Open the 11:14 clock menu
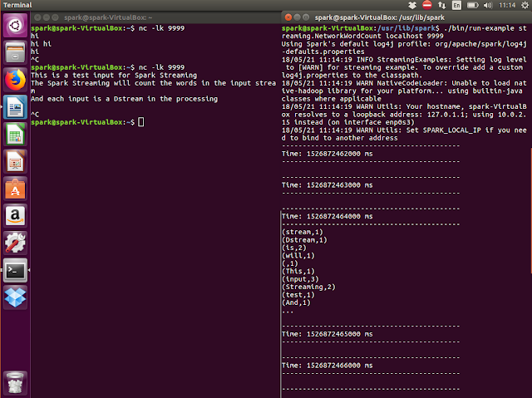Screen dimensions: 532x398 pos(507,5)
